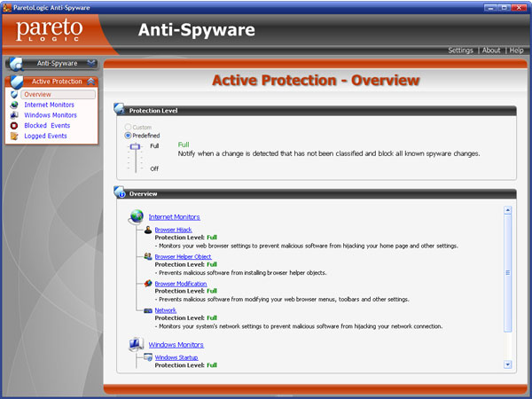
Task: Click the Anti-Spyware magnifier icon in sidebar header
Action: point(16,64)
